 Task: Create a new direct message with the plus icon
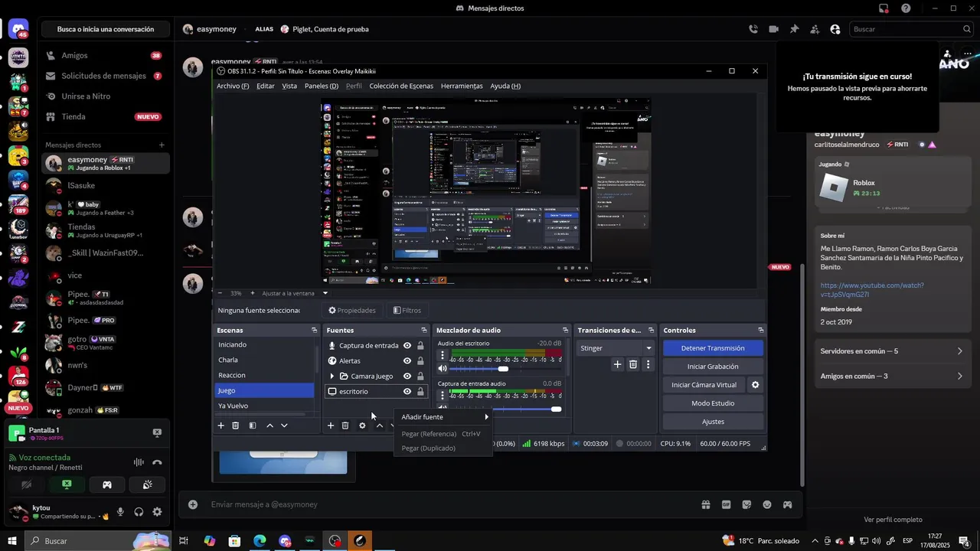(x=162, y=145)
